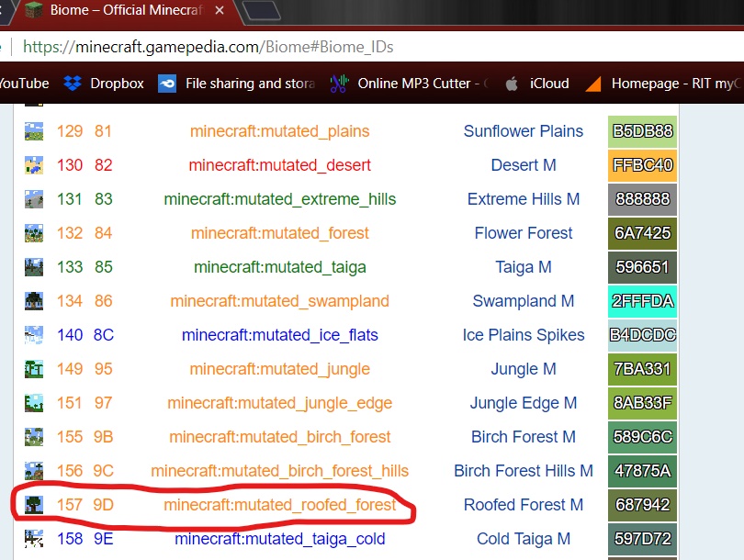Click the FFBC40 color swatch
The width and height of the screenshot is (744, 560).
click(642, 165)
